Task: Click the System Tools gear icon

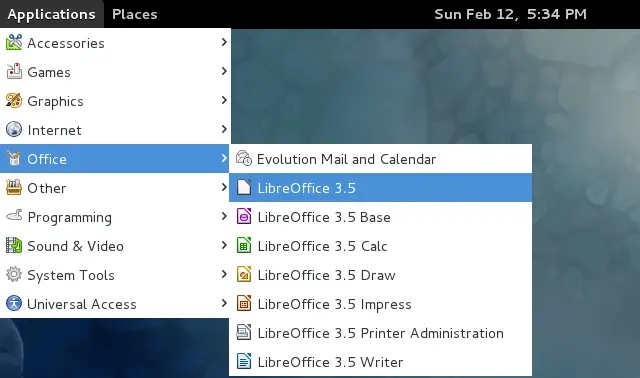Action: pyautogui.click(x=14, y=274)
